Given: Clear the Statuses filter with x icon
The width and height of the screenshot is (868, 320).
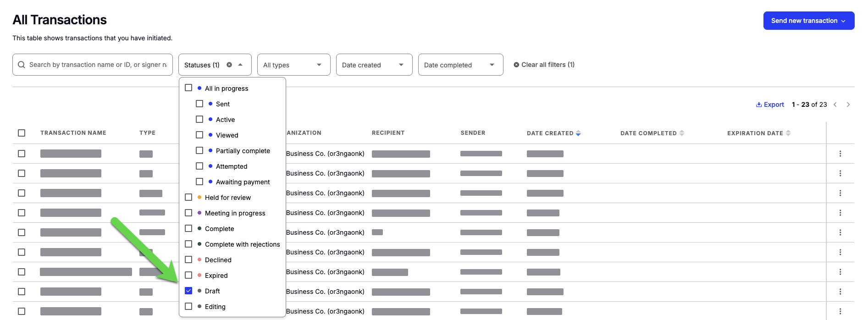Looking at the screenshot, I should 229,65.
